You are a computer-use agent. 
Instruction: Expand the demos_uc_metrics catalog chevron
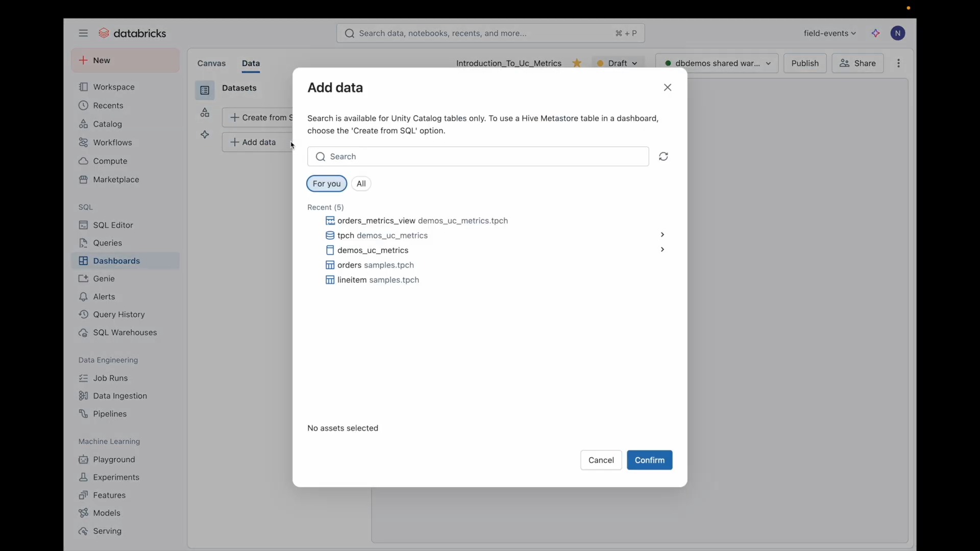coord(663,249)
